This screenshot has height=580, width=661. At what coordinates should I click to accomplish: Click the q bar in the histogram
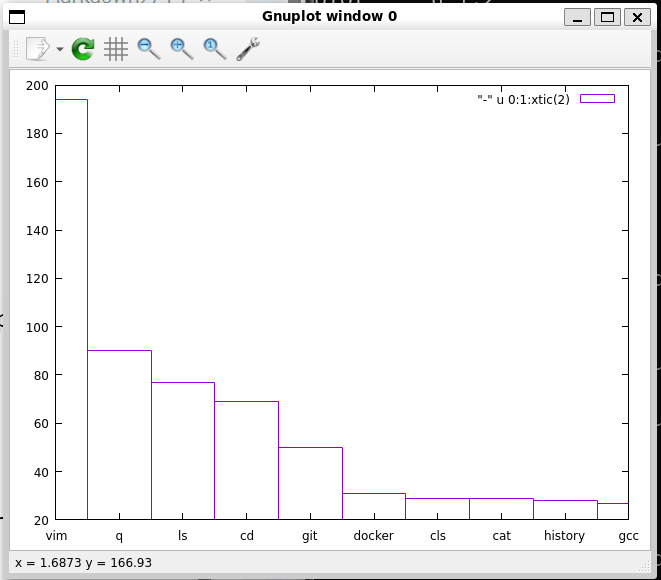click(x=119, y=435)
